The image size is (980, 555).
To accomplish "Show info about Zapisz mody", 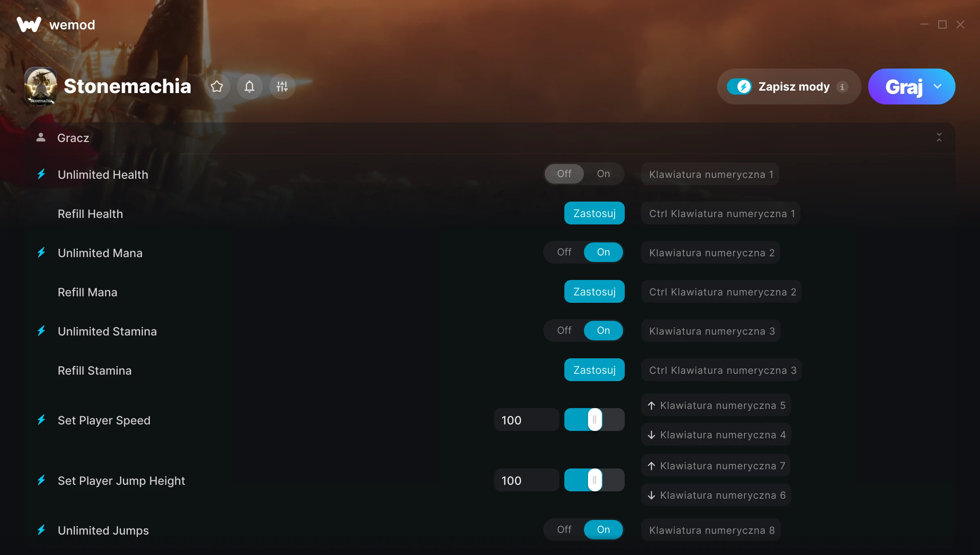I will [842, 87].
